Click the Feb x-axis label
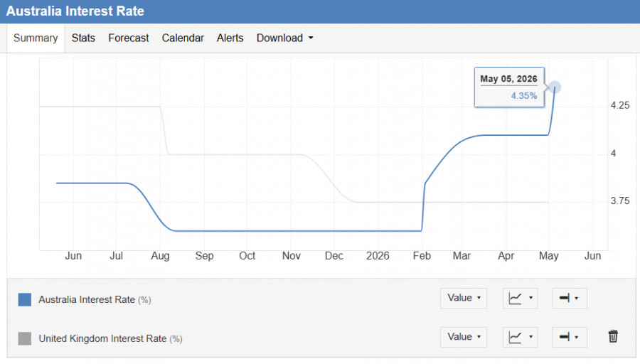Screen dimensions: 640x364 tap(422, 256)
